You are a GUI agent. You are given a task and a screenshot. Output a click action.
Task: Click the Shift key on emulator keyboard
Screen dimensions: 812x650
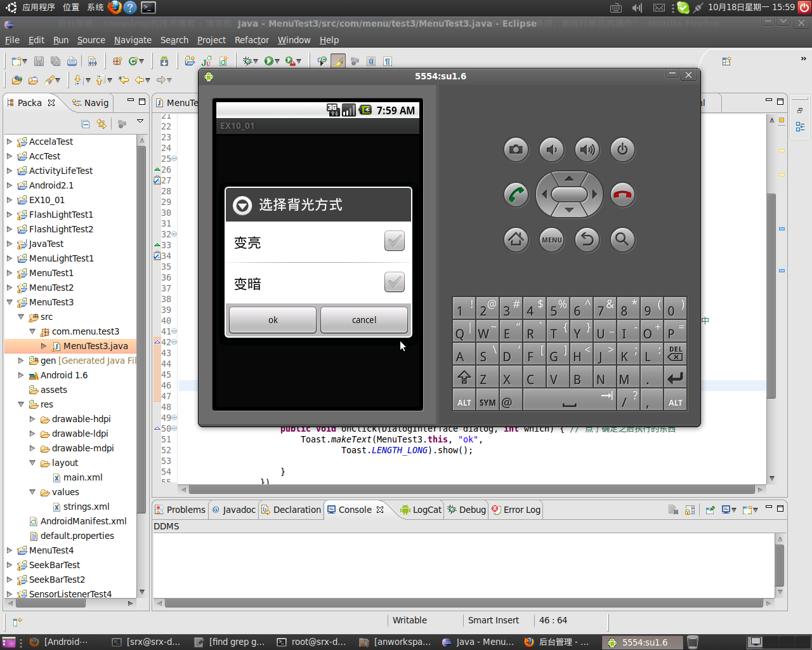point(464,378)
